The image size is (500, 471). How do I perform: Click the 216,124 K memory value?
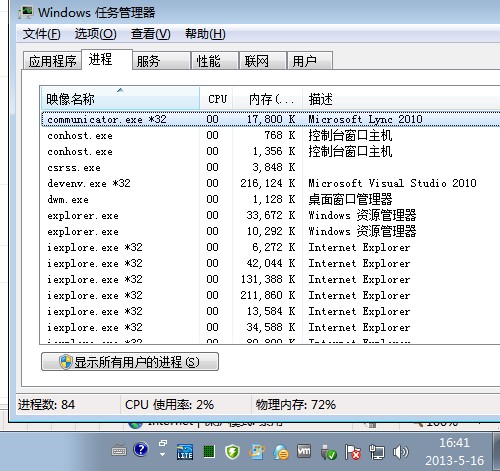[268, 183]
